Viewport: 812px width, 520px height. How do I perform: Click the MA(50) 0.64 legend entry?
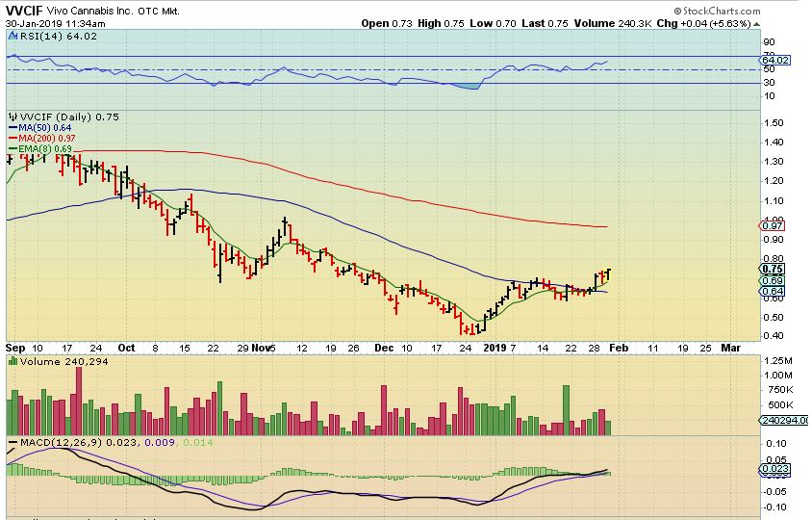click(40, 128)
